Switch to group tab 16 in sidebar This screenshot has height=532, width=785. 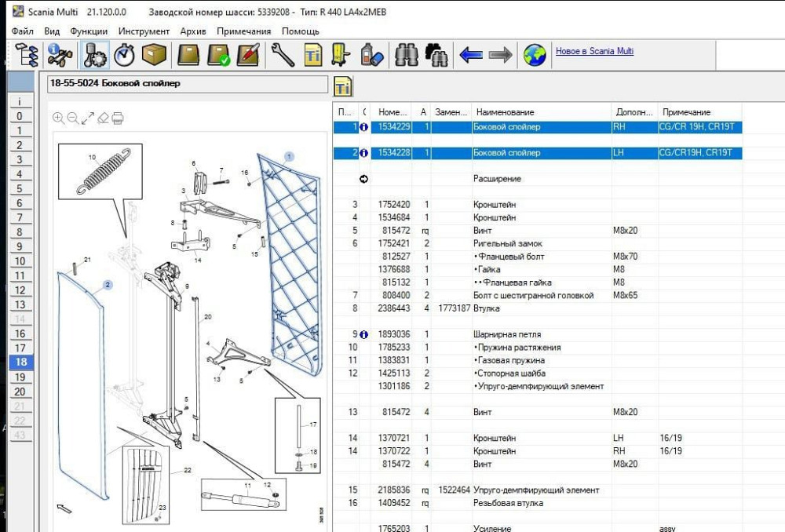(20, 334)
